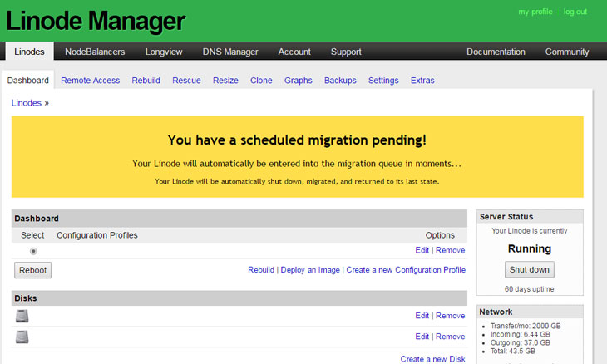Open the Backups sub-tab
The width and height of the screenshot is (607, 364).
(x=340, y=80)
